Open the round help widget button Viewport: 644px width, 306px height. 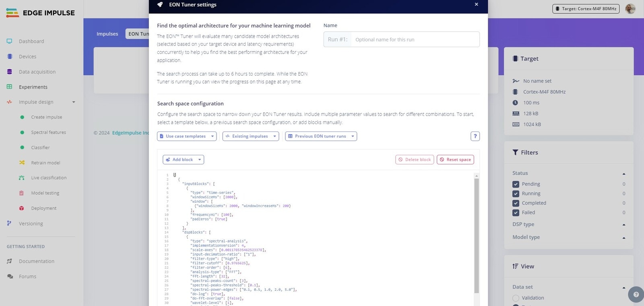(636, 294)
